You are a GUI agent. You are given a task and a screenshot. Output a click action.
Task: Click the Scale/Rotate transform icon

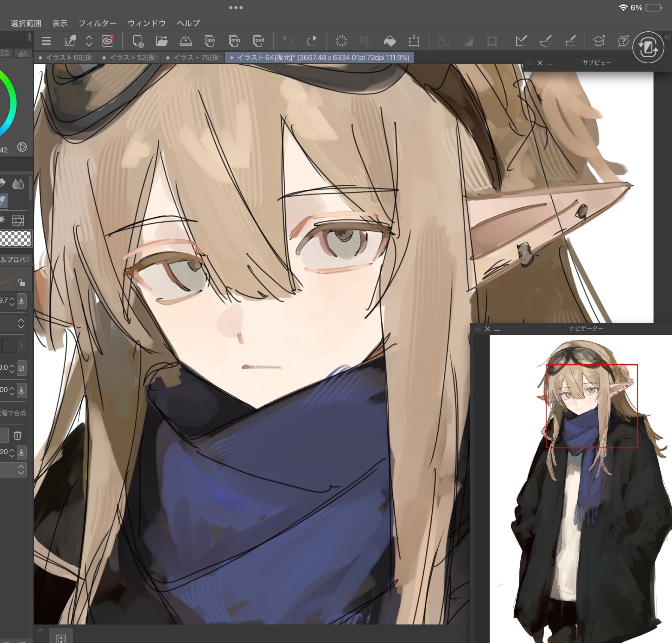414,41
